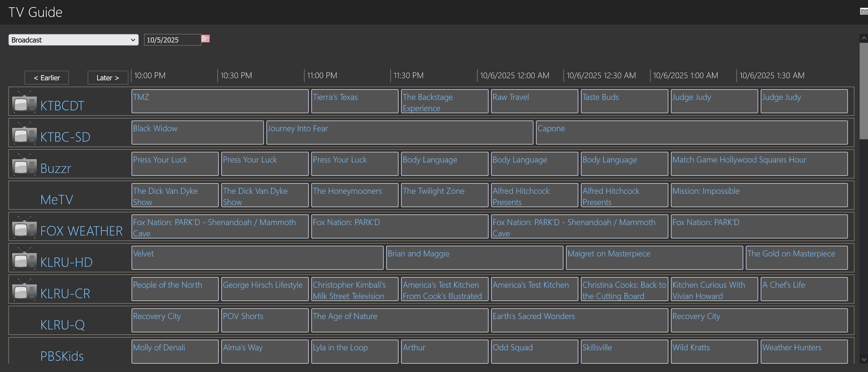The image size is (868, 372).
Task: Click the date field showing 10/5/2025
Action: [x=172, y=40]
